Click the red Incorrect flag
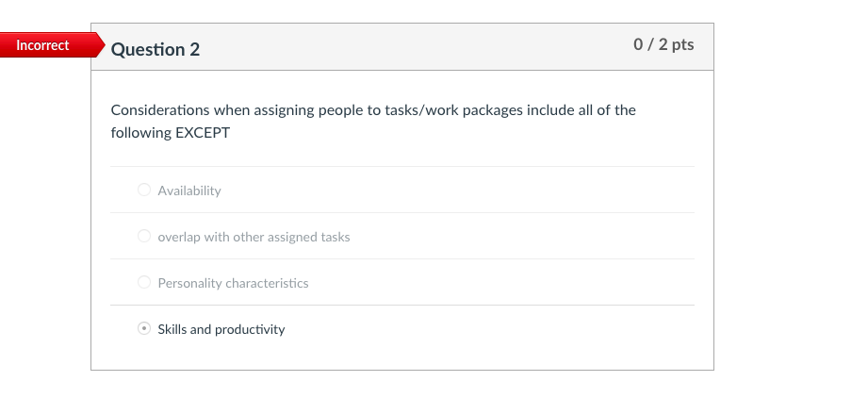Screen dimensions: 868x398 pos(47,45)
